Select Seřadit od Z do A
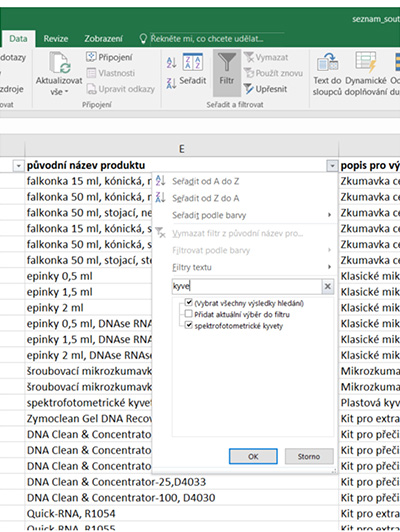400x532 pixels. tap(244, 198)
